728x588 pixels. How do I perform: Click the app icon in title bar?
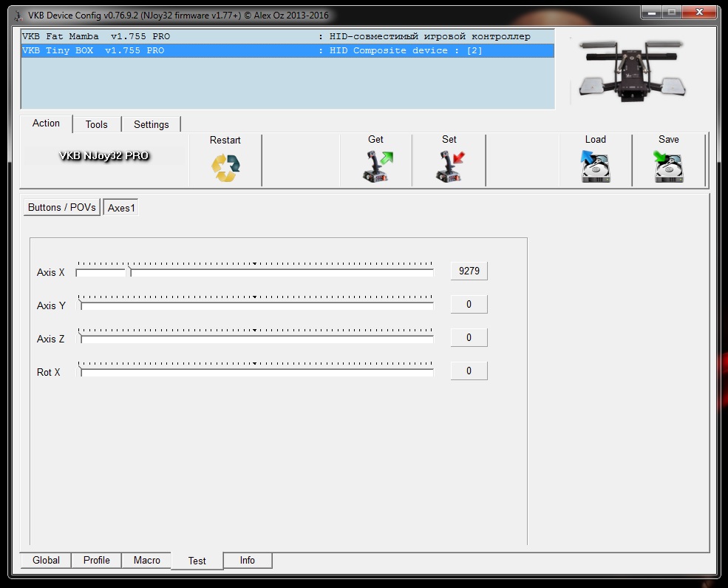16,16
